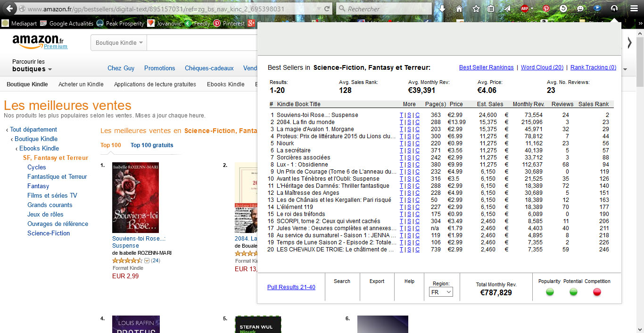Click the Help button in popup footer
This screenshot has height=333, width=644.
pyautogui.click(x=409, y=281)
